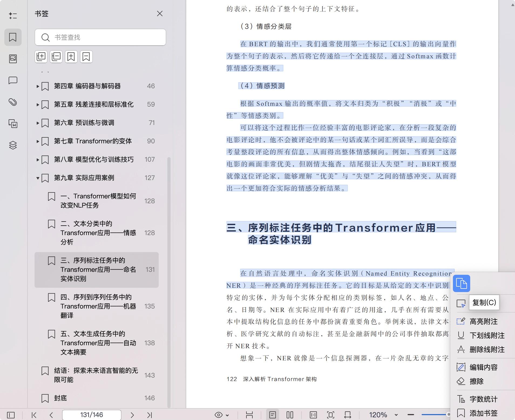Select bookmark 三、序列标注任务中的Transformer应用——命名实体识别
Viewport: 515px width, 420px height.
click(97, 270)
